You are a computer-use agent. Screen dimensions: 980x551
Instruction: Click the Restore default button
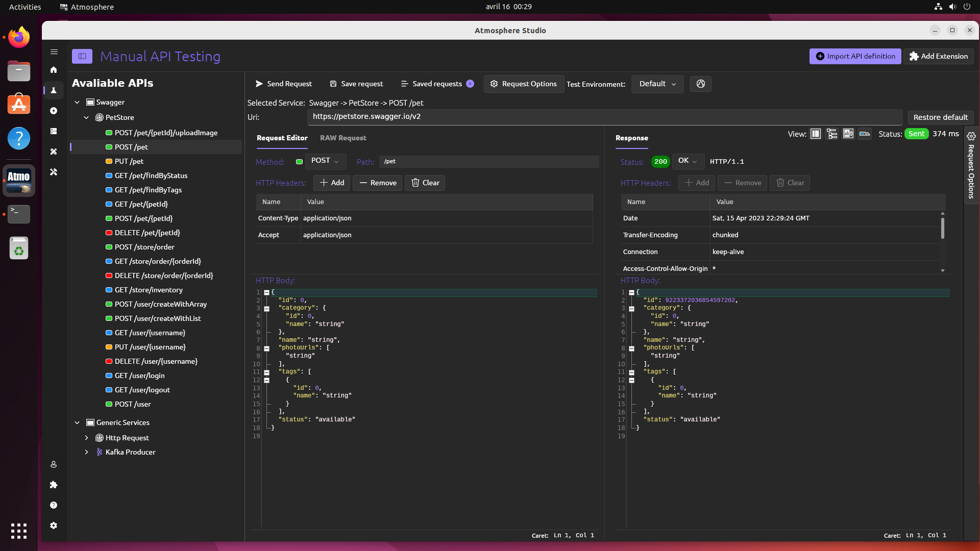[x=941, y=117]
